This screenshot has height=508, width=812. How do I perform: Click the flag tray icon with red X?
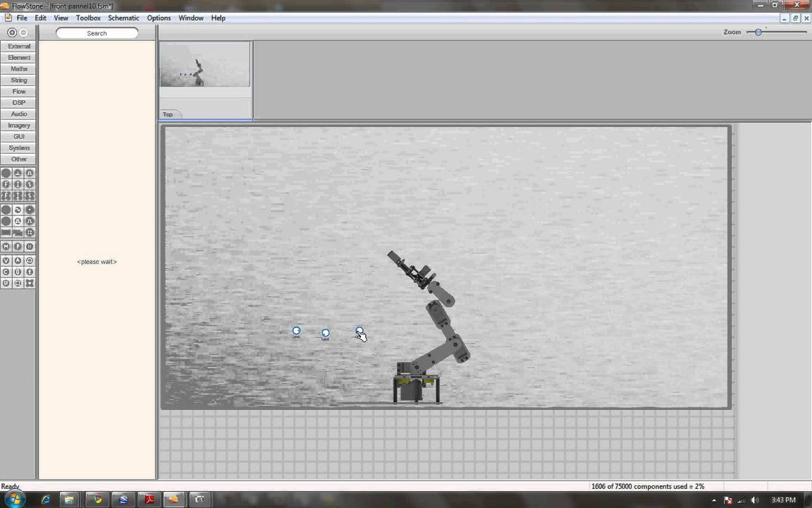click(x=728, y=500)
